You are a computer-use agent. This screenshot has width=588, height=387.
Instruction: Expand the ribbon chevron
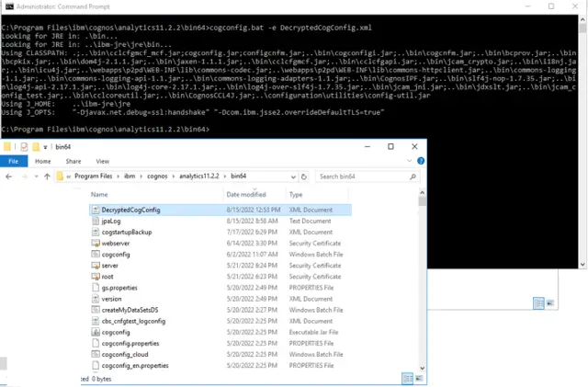[x=409, y=161]
